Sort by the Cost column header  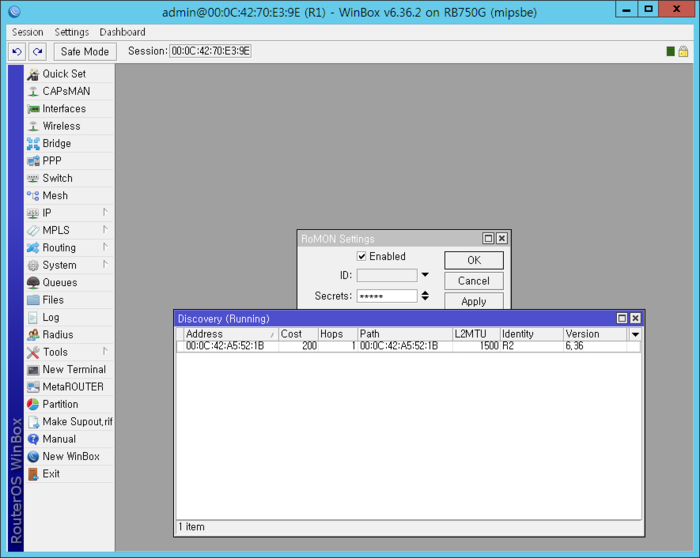point(298,334)
